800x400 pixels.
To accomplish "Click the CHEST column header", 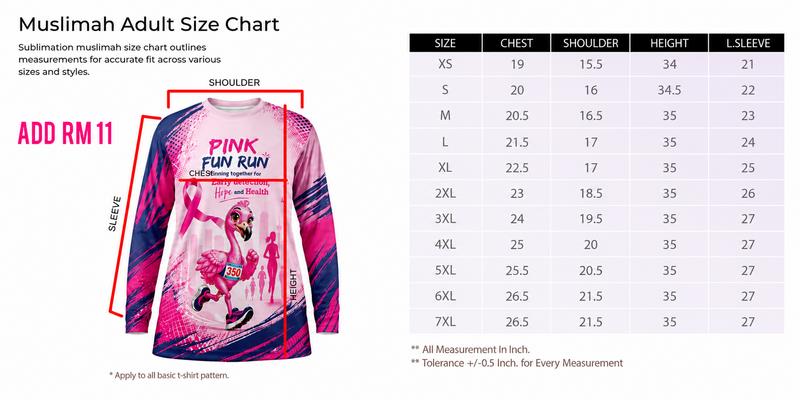I will pyautogui.click(x=516, y=43).
